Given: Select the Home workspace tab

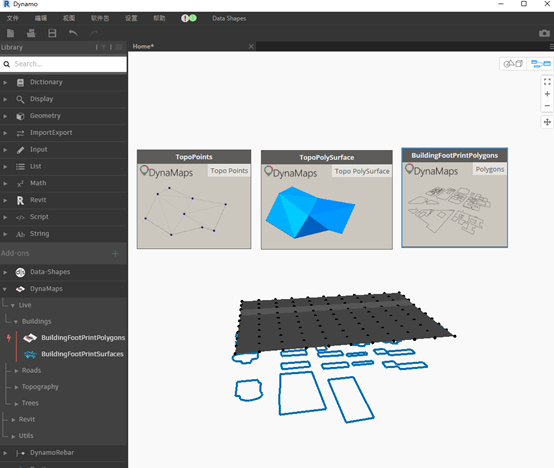Looking at the screenshot, I should click(143, 46).
